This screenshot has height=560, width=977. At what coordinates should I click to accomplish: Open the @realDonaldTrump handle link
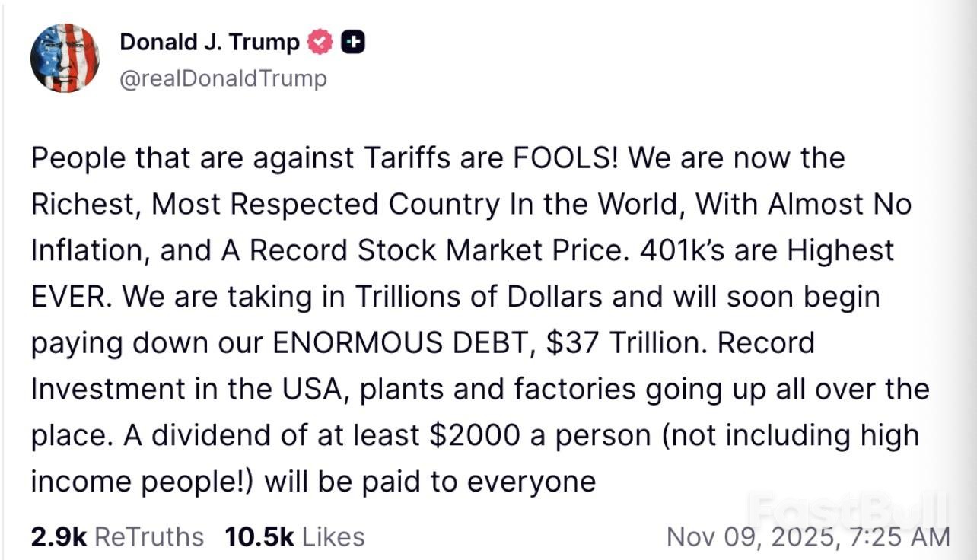click(223, 78)
